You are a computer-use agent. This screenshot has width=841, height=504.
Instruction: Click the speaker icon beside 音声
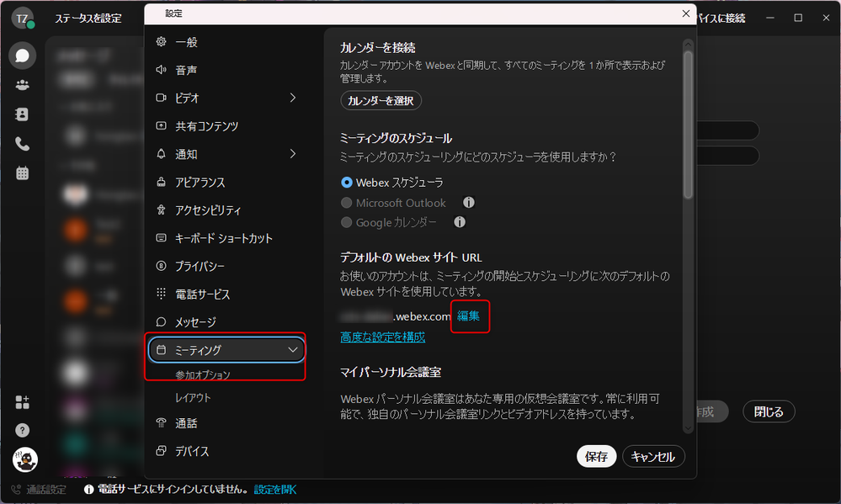161,70
